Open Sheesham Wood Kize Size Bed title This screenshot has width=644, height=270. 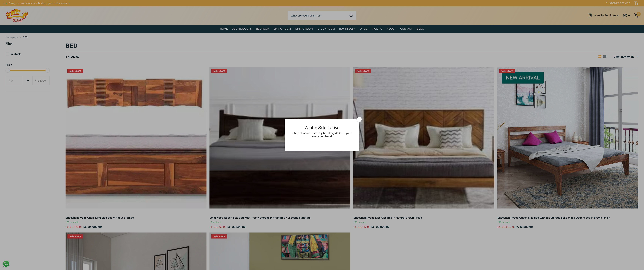click(388, 218)
